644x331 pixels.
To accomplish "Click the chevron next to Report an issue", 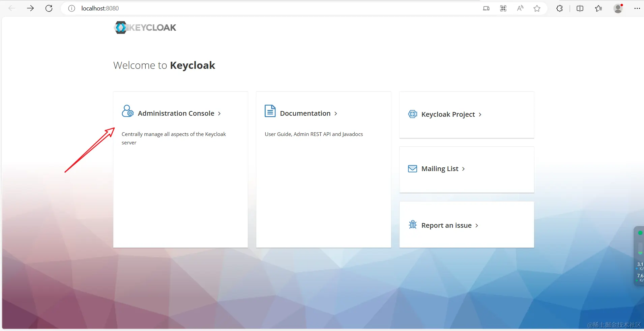I will point(476,226).
